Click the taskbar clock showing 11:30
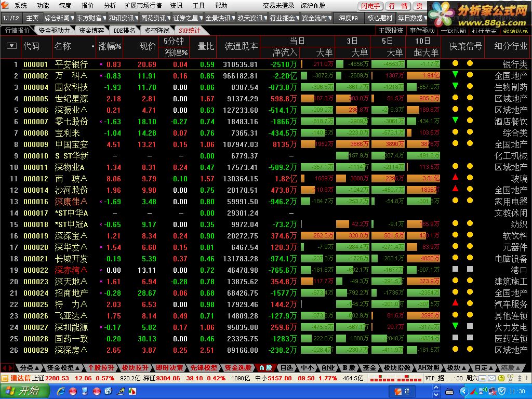 pyautogui.click(x=518, y=392)
